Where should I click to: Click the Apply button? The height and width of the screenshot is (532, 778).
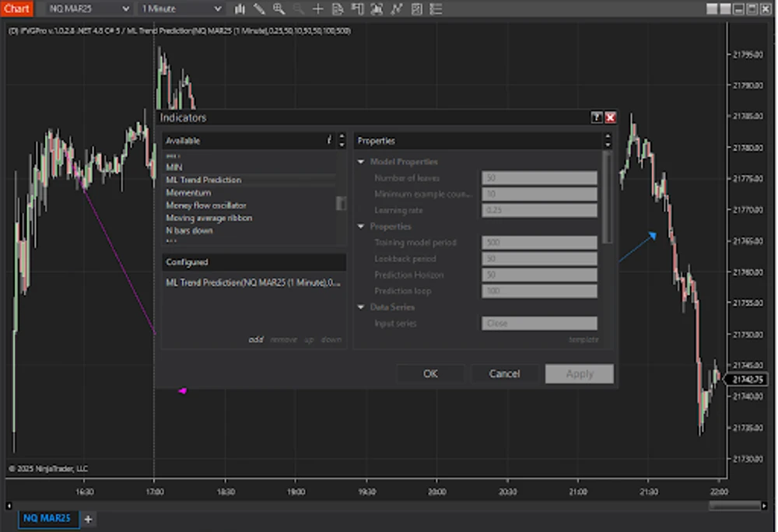coord(580,374)
